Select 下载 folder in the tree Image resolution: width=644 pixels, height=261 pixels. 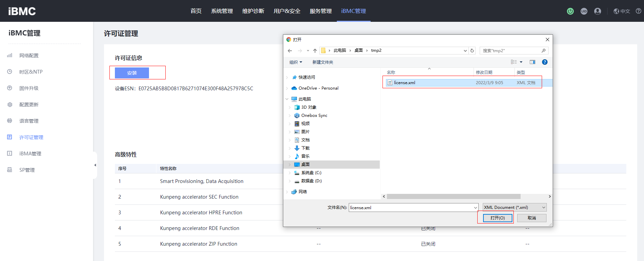point(305,148)
